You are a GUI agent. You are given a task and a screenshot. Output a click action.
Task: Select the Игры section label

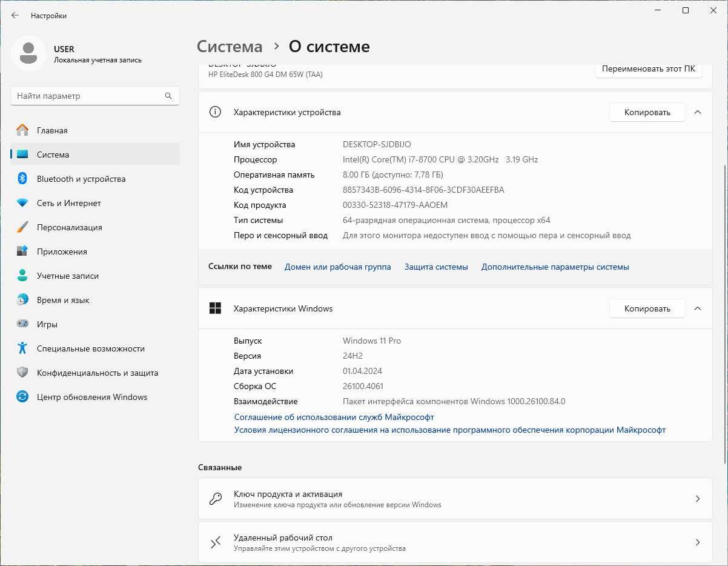(47, 324)
